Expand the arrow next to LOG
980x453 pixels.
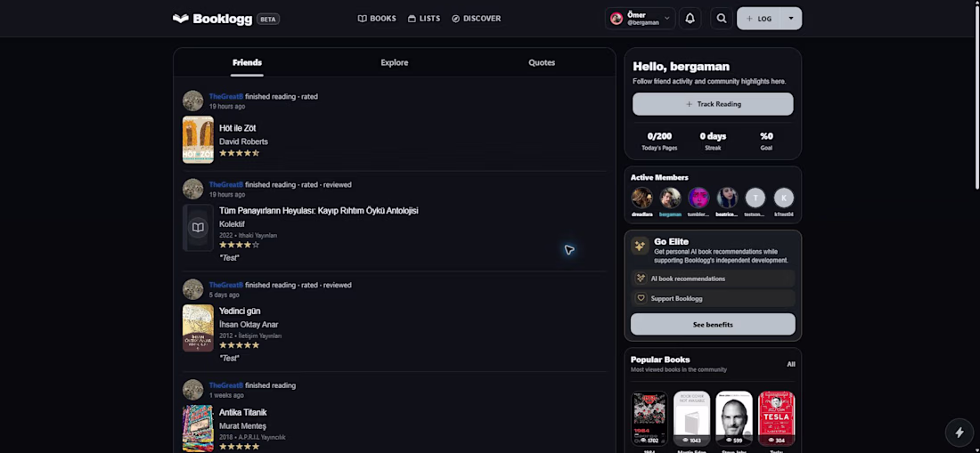coord(790,18)
